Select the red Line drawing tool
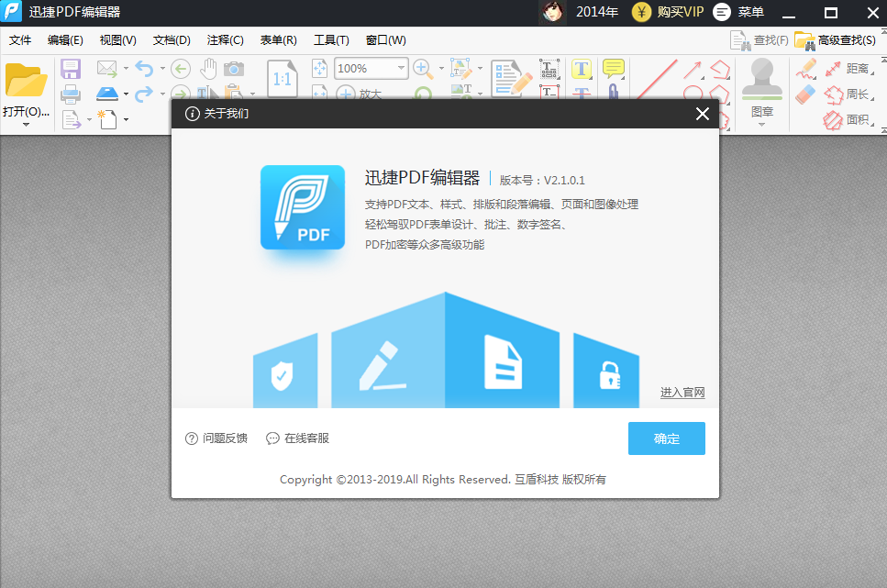Screen dimensions: 887x588 pos(657,79)
